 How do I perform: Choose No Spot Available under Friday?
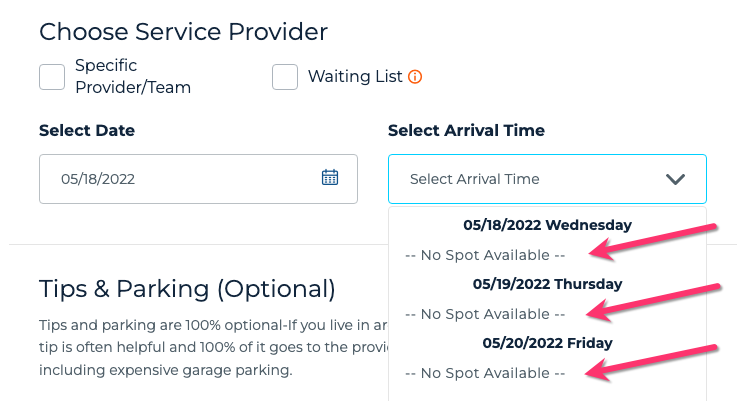coord(485,373)
